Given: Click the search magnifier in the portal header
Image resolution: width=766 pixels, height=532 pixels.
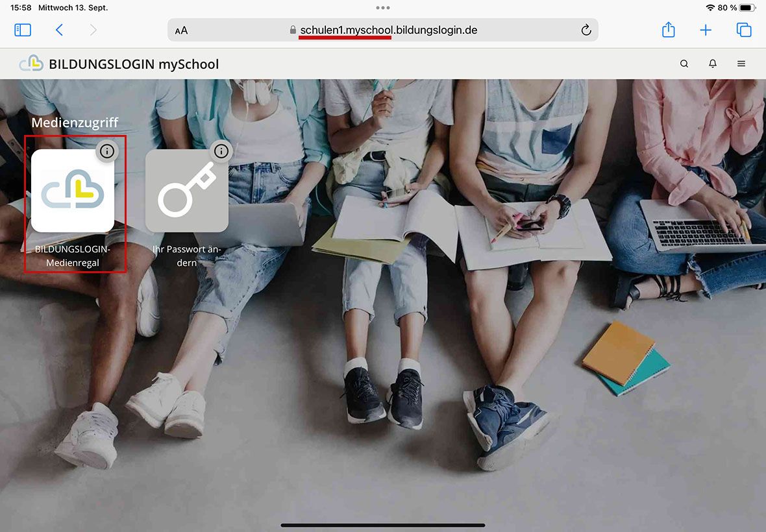Looking at the screenshot, I should (684, 64).
